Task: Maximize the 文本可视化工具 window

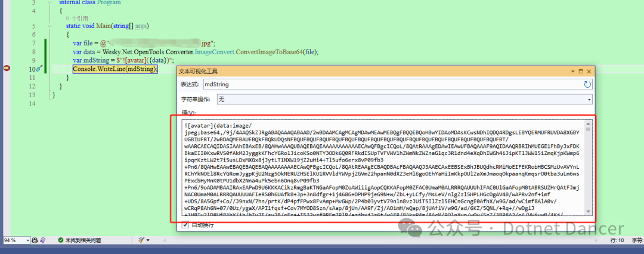Action: (581, 72)
